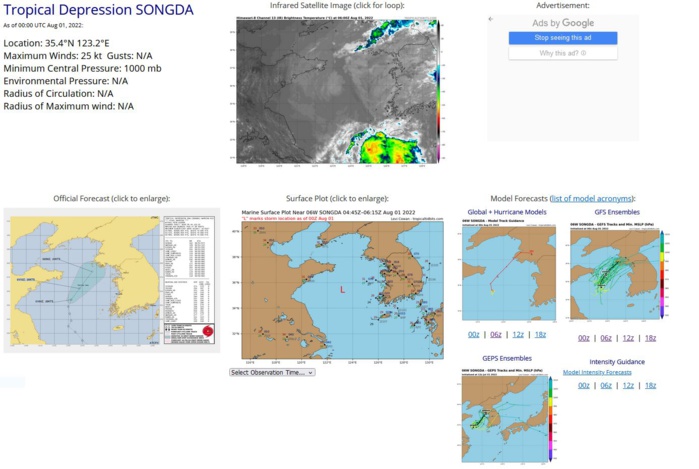Click the Ads by Google label
The width and height of the screenshot is (699, 469).
[x=562, y=23]
